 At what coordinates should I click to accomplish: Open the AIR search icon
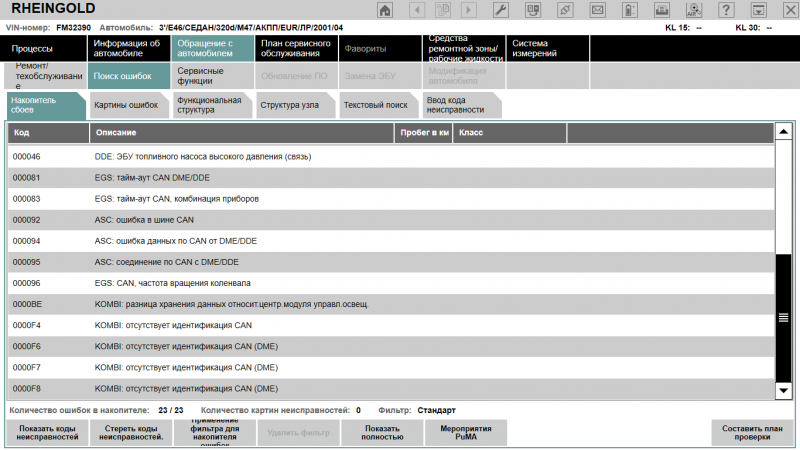pos(694,10)
